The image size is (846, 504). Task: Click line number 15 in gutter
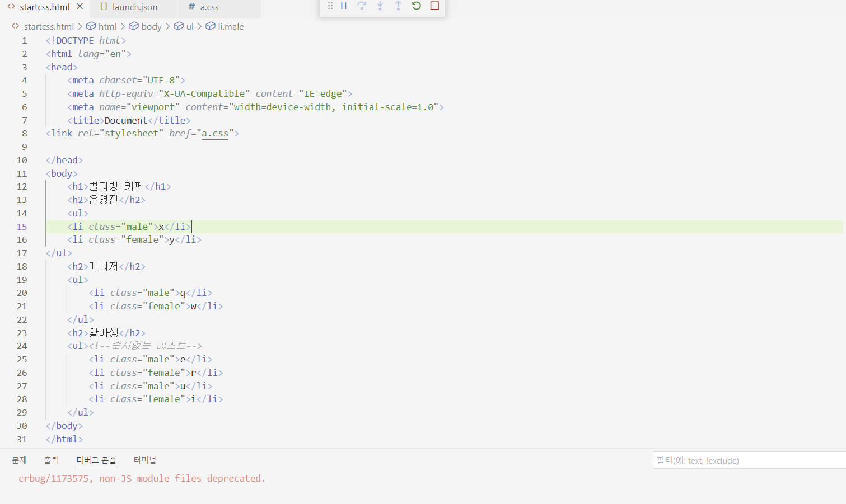21,227
